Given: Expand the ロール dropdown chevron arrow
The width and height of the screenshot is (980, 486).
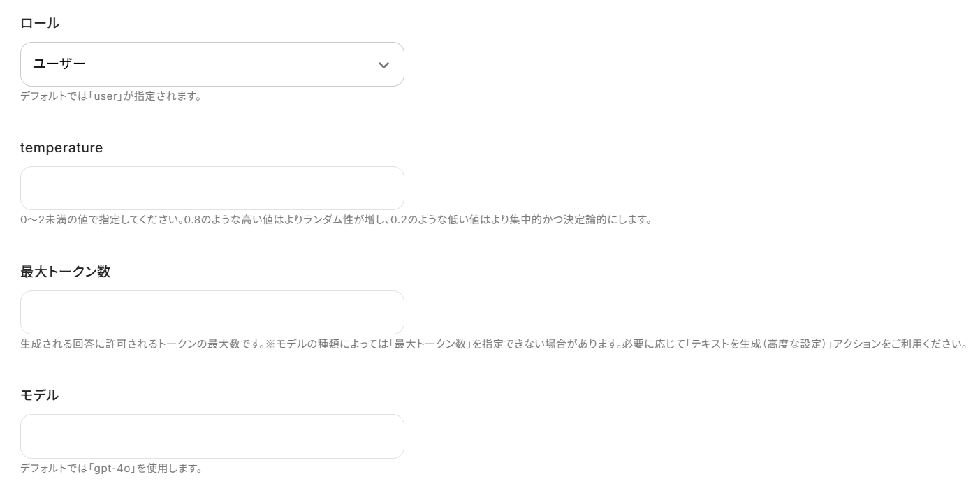Looking at the screenshot, I should click(x=383, y=65).
